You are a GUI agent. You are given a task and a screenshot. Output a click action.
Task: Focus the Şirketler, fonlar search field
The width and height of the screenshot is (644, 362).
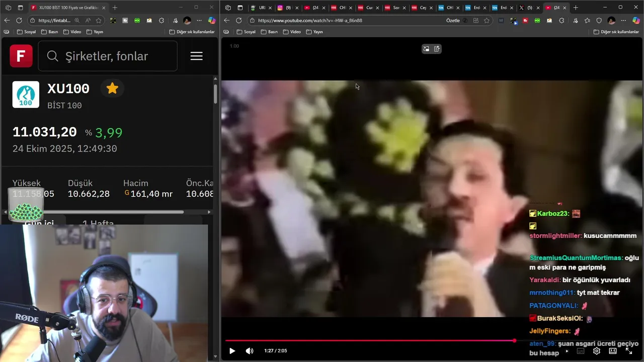tap(108, 56)
